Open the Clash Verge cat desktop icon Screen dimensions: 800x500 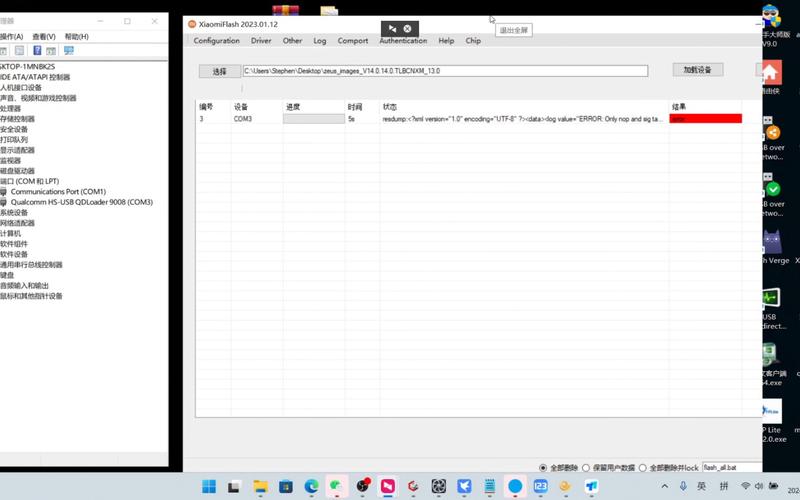[x=772, y=242]
